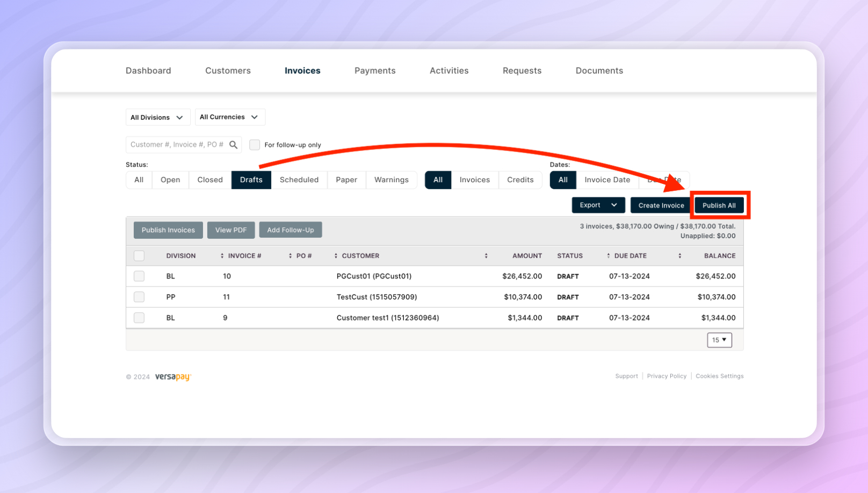The image size is (868, 493).
Task: Filter status by Open
Action: pos(170,180)
